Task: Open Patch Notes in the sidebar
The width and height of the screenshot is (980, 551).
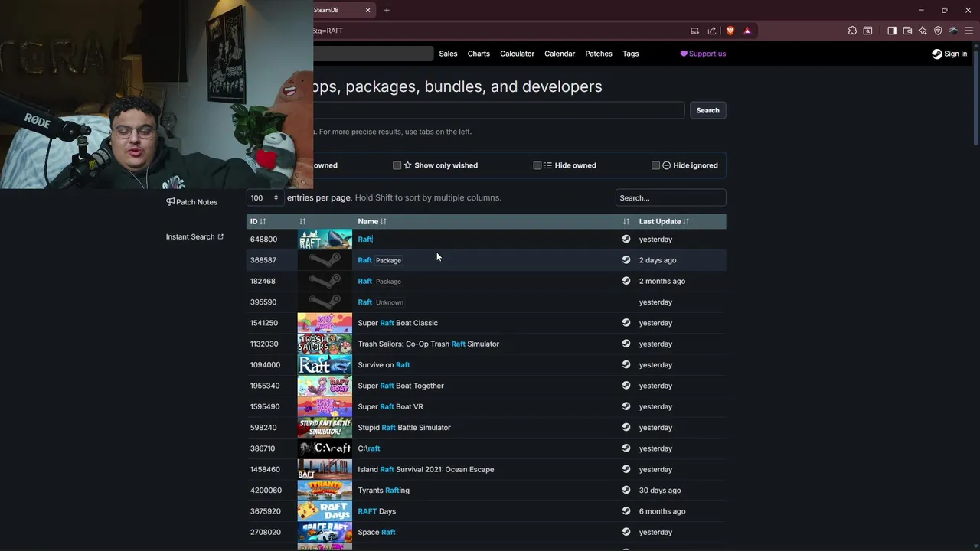Action: click(x=191, y=202)
